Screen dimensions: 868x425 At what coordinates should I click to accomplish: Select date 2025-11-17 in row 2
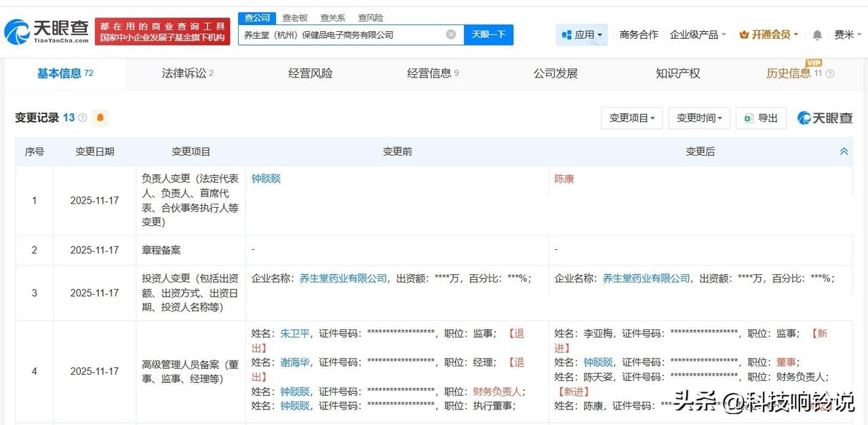[x=95, y=250]
